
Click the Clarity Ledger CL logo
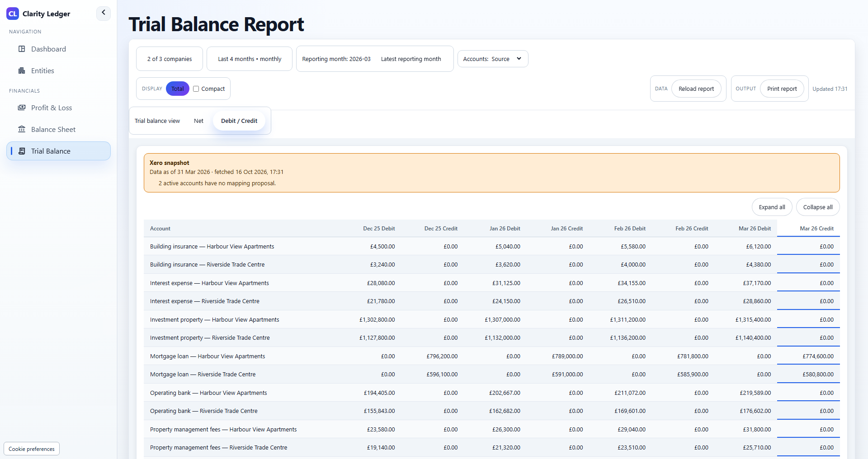[13, 14]
